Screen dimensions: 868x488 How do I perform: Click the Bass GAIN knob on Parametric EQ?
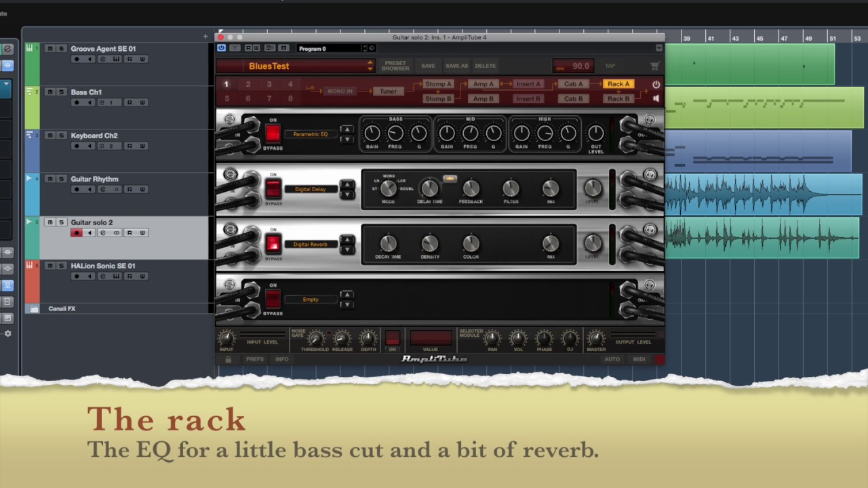click(372, 132)
